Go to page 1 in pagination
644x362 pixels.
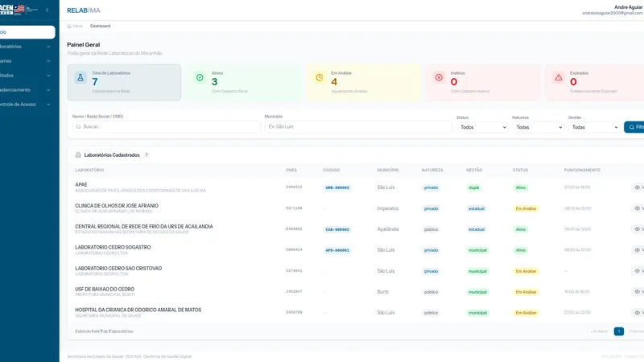pos(619,331)
